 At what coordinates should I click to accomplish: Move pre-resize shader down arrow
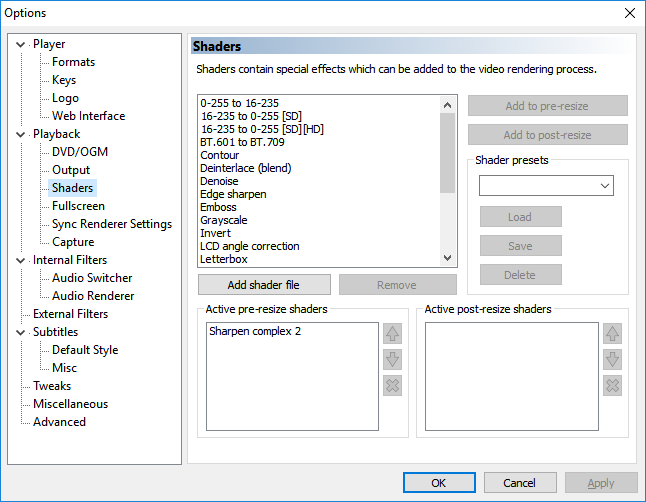pos(392,360)
